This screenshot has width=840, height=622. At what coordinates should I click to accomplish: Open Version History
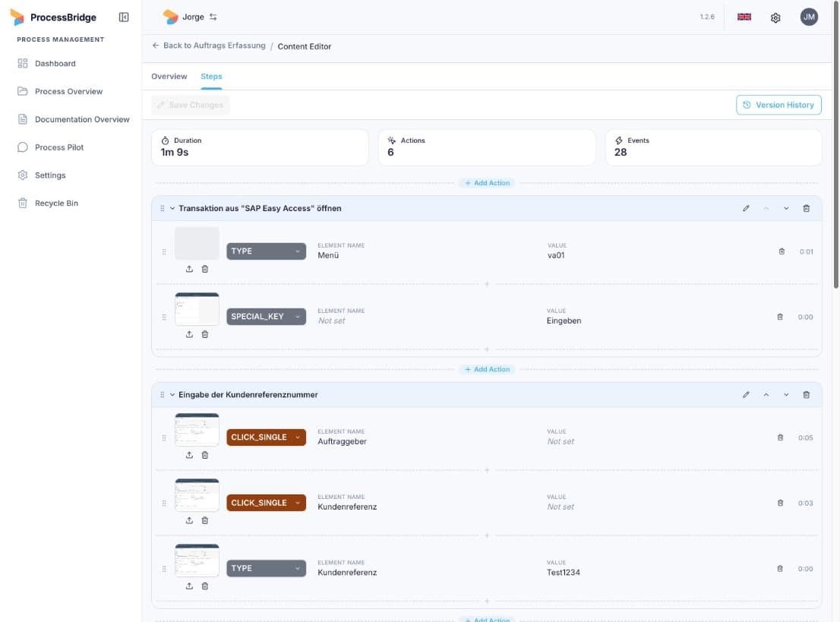click(x=778, y=105)
